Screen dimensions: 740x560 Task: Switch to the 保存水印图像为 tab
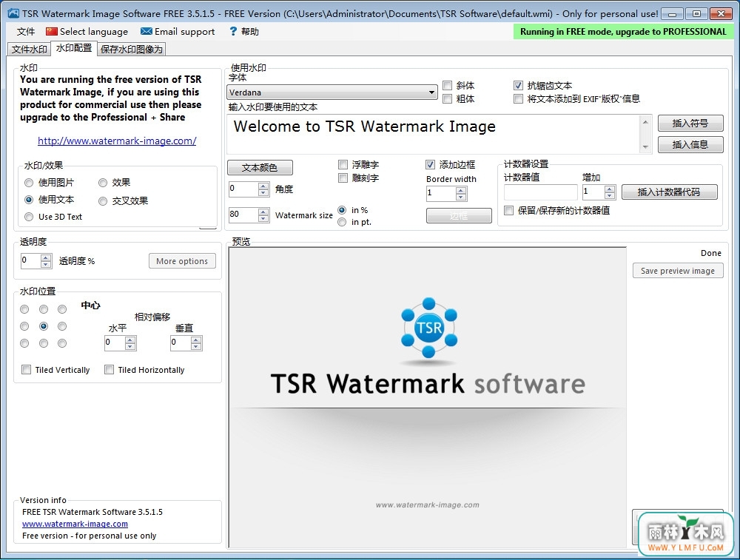(x=131, y=49)
